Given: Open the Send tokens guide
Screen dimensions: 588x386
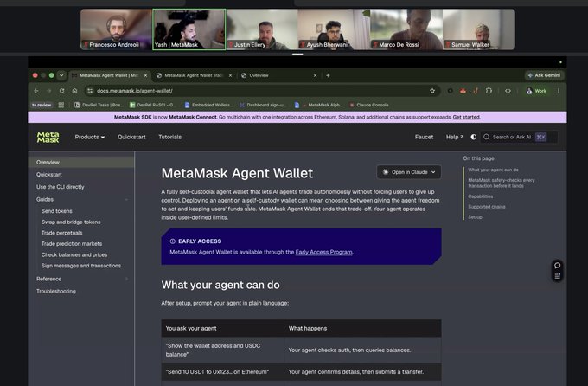Looking at the screenshot, I should click(x=56, y=211).
